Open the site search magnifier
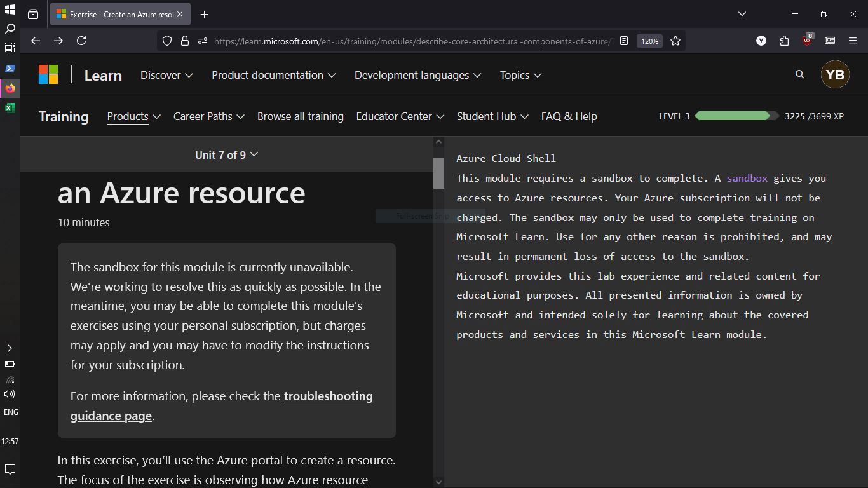 coord(800,74)
